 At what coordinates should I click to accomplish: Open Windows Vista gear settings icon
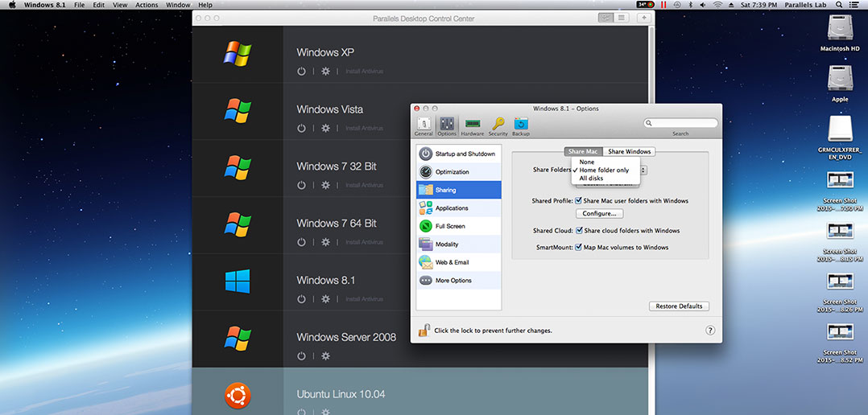pos(325,129)
